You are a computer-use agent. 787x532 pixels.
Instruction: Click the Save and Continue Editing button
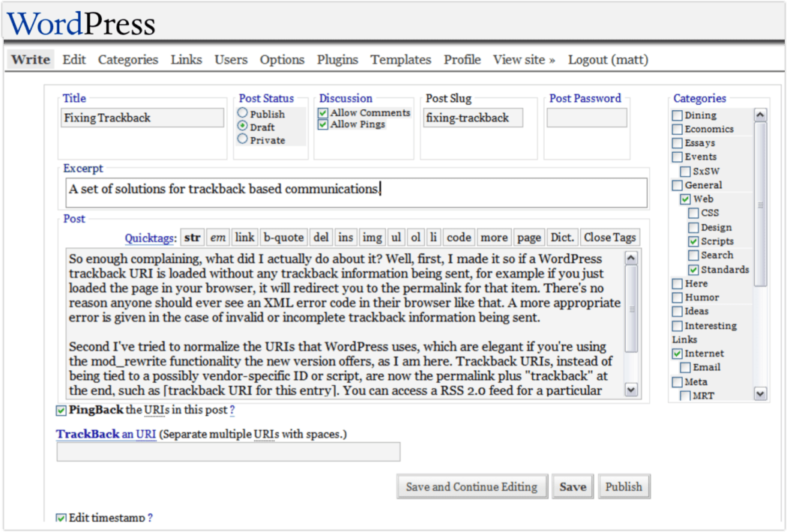pos(471,487)
